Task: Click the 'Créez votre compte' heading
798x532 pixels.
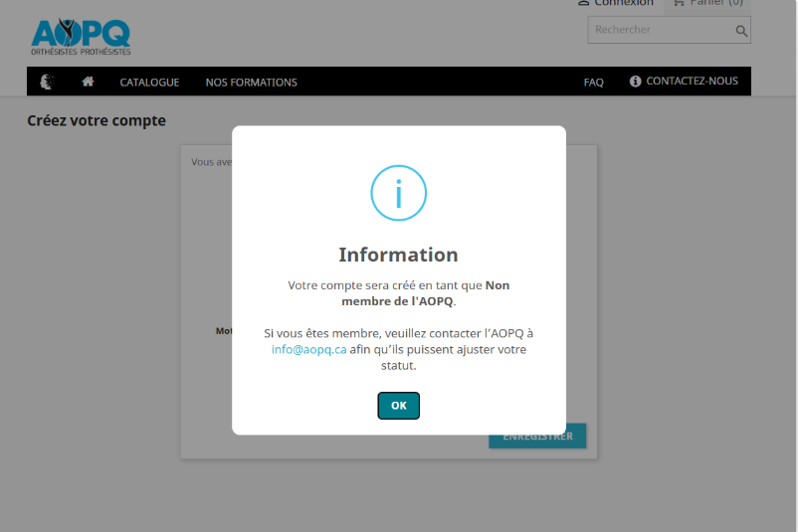Action: pos(97,121)
